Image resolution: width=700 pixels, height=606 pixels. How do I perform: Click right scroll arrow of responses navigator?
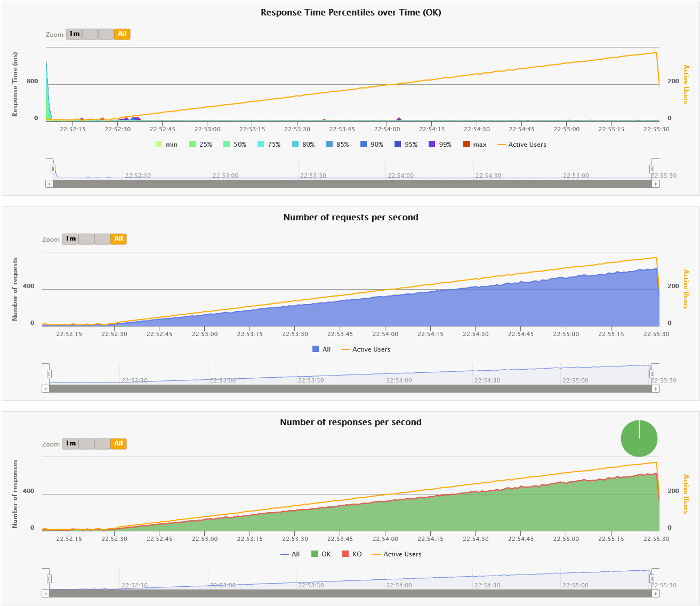click(x=656, y=593)
